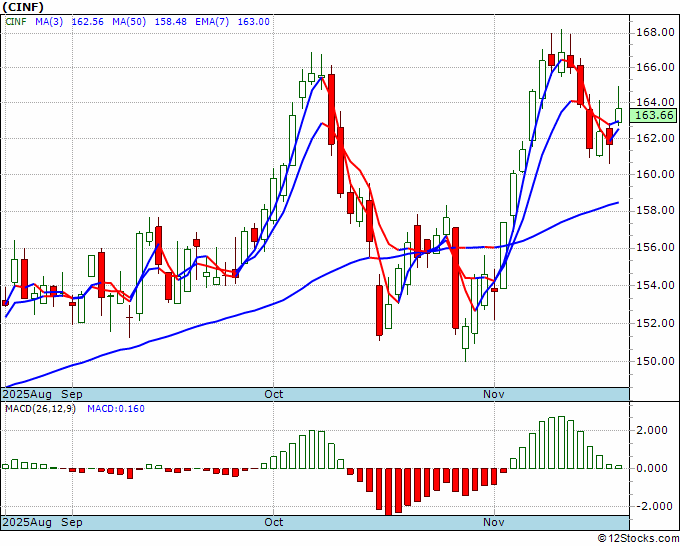This screenshot has height=546, width=680.
Task: Click the (CINF) ticker title
Action: pos(23,7)
